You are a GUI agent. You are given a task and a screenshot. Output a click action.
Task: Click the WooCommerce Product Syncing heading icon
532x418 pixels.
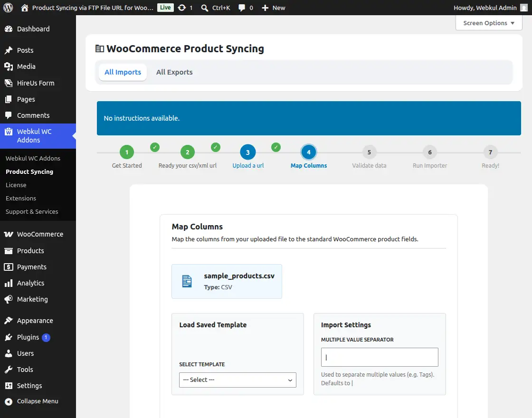99,49
